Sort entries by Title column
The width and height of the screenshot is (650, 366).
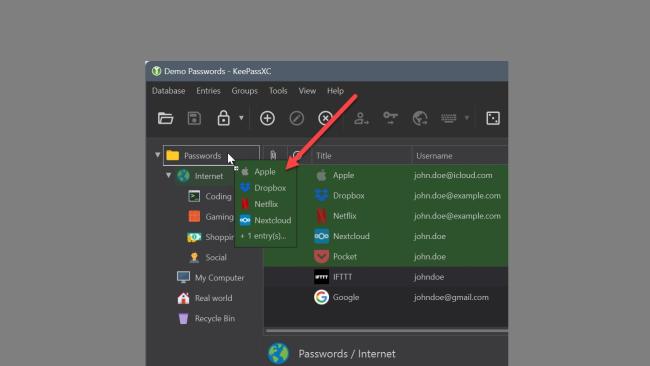pyautogui.click(x=361, y=156)
